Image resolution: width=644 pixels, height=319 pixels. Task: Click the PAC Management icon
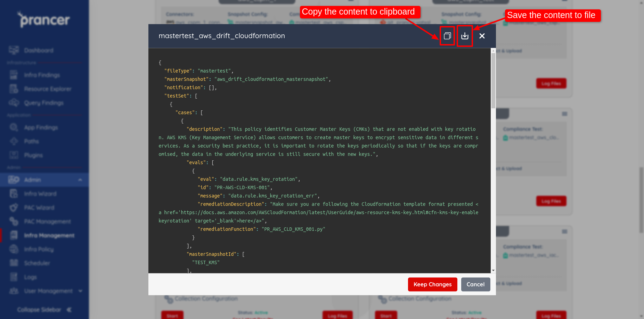click(x=14, y=221)
